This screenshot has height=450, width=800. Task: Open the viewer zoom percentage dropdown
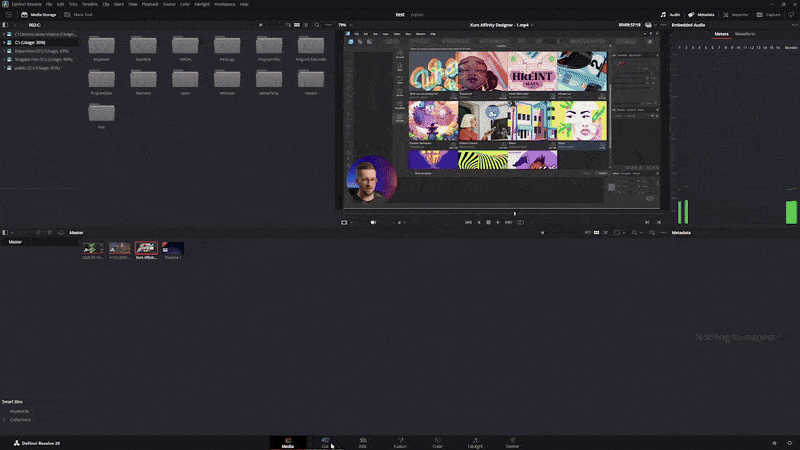tap(345, 25)
